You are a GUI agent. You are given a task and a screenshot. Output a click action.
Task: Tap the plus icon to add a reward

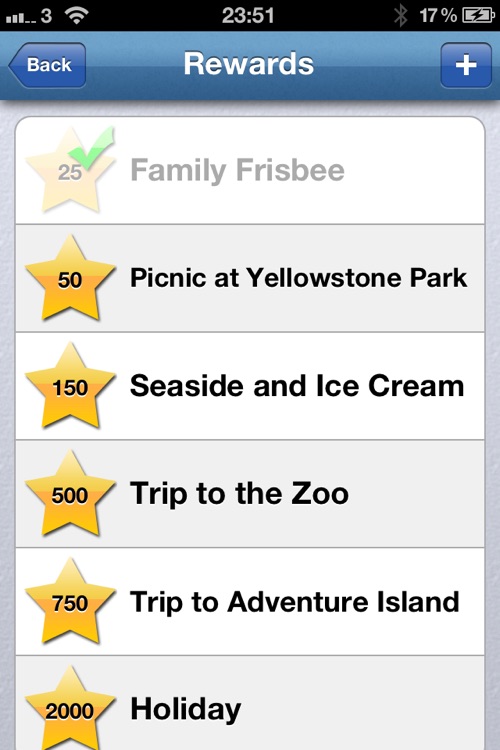click(x=466, y=65)
